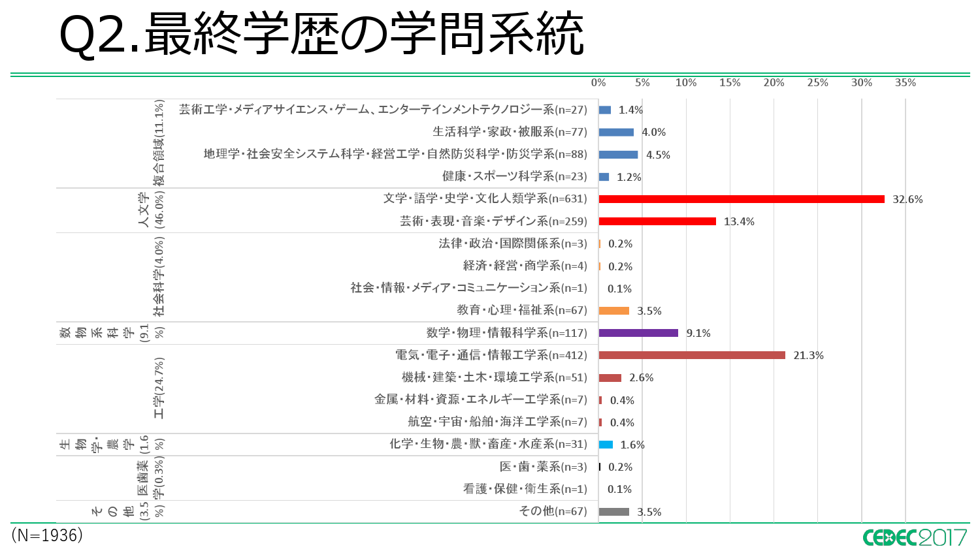Select the 法律・政治・国際関係系(n=3) label
The image size is (980, 551).
coord(512,244)
